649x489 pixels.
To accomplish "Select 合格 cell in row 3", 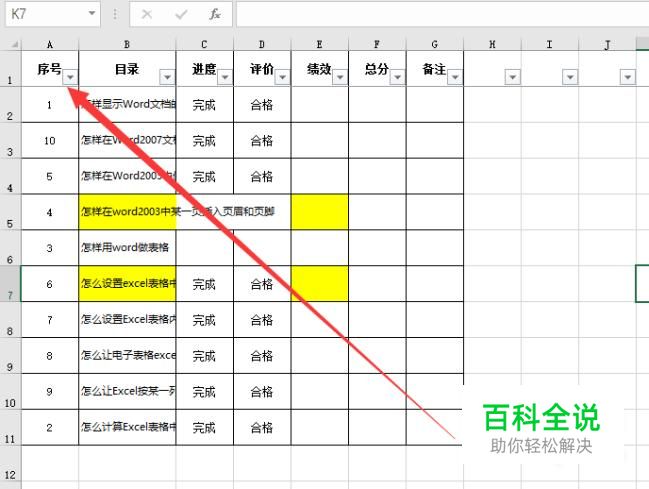I will pyautogui.click(x=262, y=140).
